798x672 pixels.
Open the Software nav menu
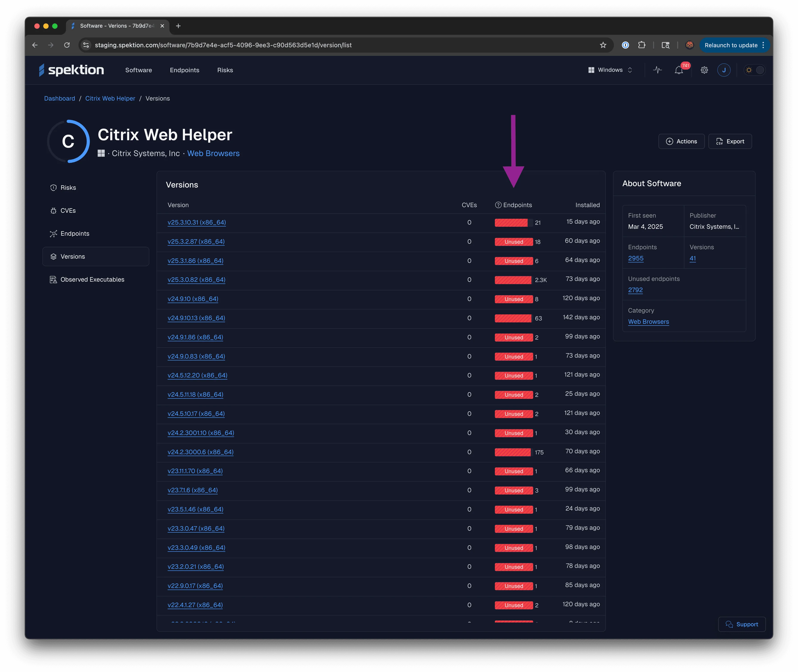point(139,70)
